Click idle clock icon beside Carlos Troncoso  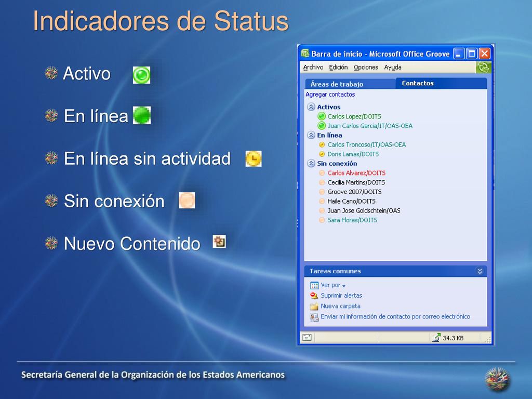coord(322,144)
